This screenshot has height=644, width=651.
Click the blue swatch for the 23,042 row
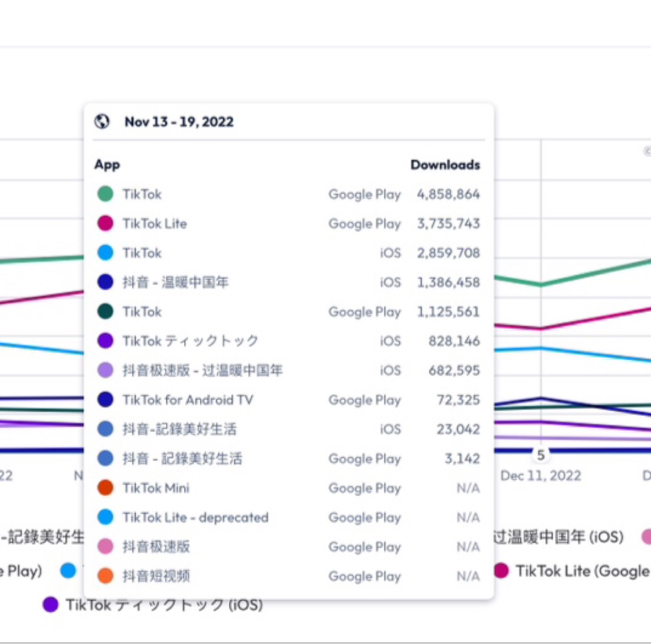coord(105,429)
